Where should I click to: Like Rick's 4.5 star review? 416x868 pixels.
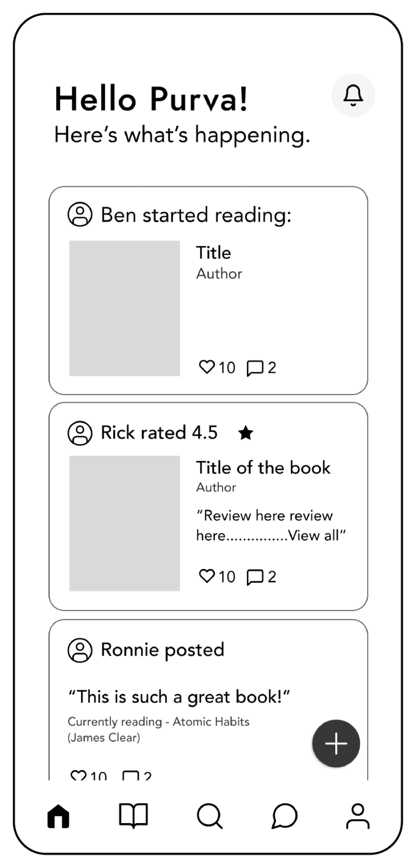click(208, 576)
